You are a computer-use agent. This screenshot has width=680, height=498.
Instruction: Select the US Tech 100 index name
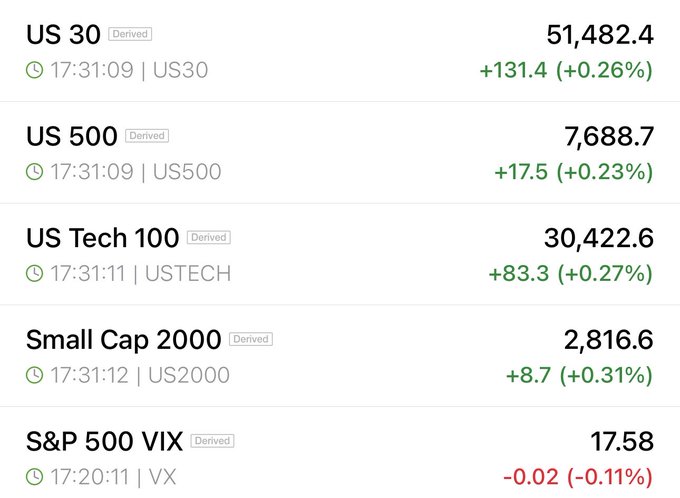102,238
